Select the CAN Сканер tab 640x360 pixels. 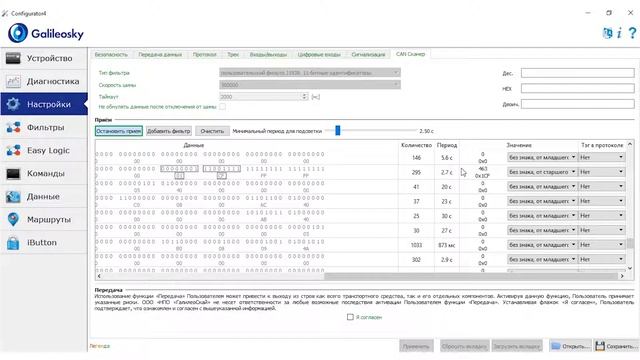click(x=410, y=54)
